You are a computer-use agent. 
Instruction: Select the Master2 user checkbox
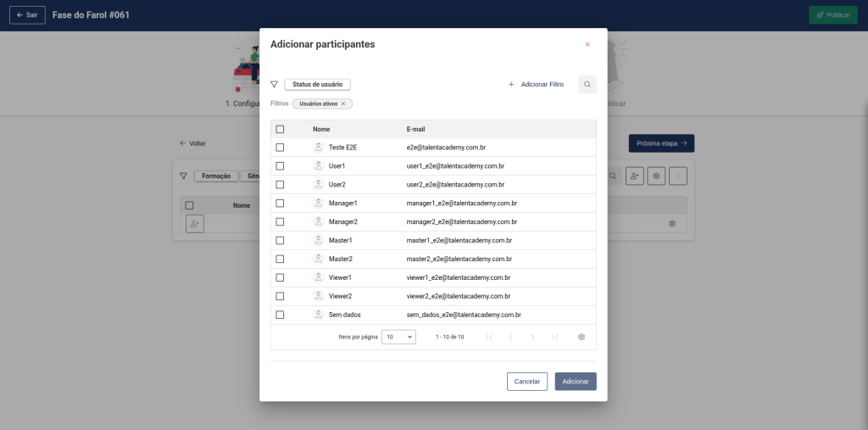(x=280, y=259)
